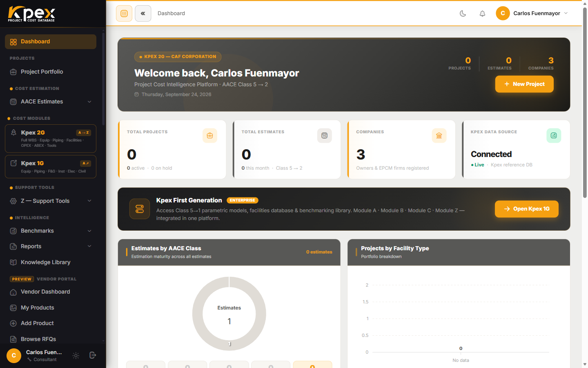
Task: Click the header COMPANIES count 3
Action: (x=551, y=61)
